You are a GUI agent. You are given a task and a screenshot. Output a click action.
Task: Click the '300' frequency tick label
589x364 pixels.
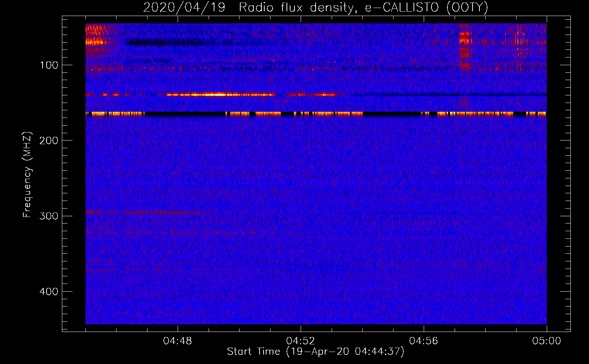pos(49,216)
